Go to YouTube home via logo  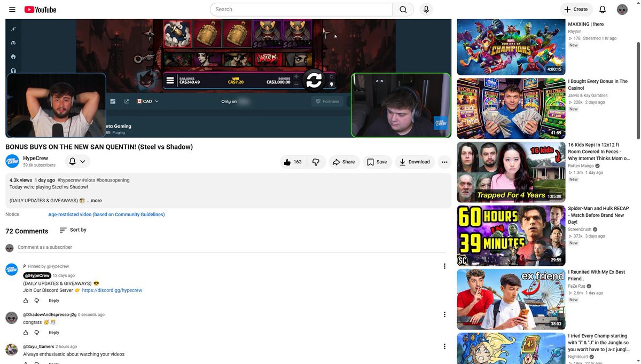coord(40,9)
